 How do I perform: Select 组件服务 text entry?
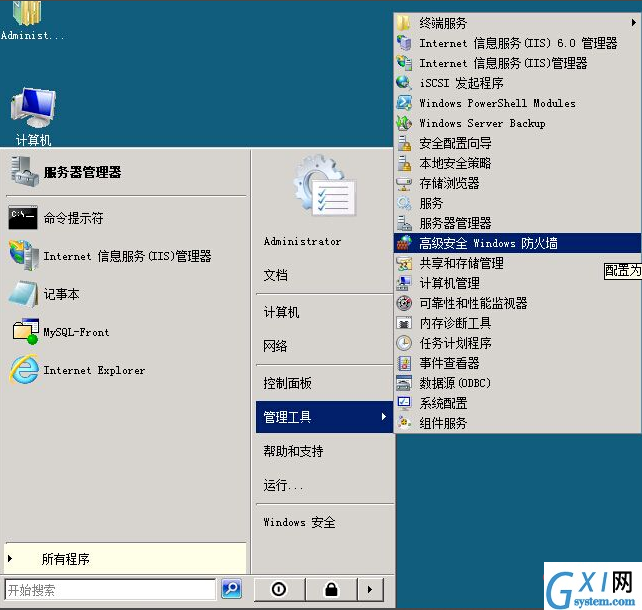click(x=443, y=423)
